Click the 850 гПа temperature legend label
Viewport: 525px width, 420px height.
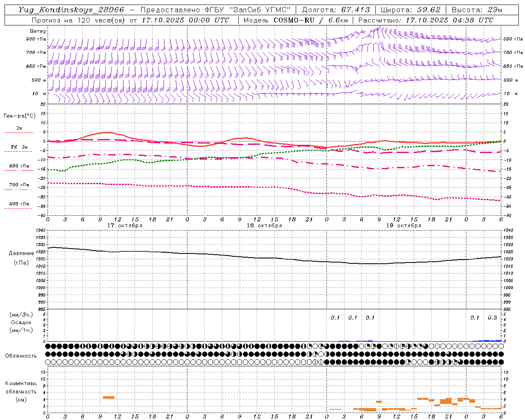click(x=19, y=166)
